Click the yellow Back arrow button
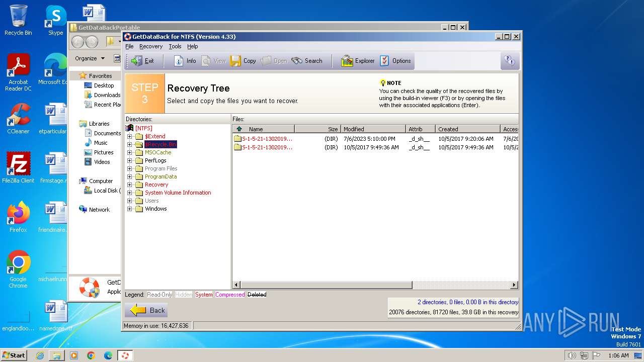The height and width of the screenshot is (362, 644). click(146, 310)
